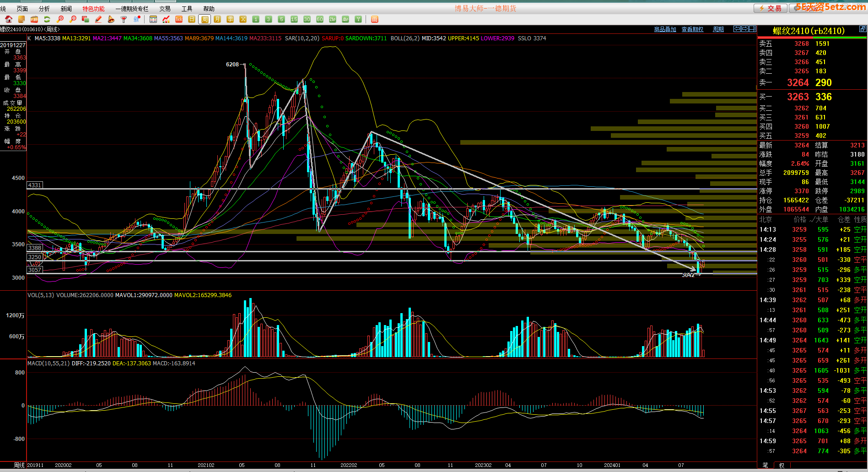Switch to monthly period (月) button
Screen dimensions: 868x472
217,19
